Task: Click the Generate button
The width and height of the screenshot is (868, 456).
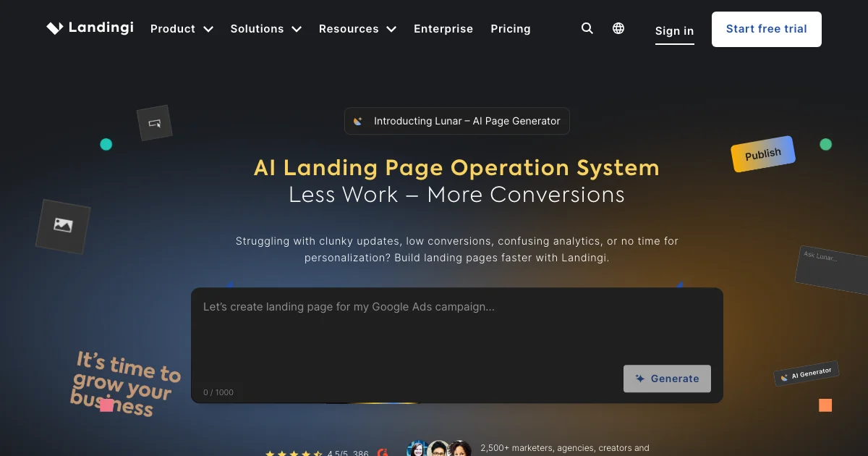Action: [667, 379]
